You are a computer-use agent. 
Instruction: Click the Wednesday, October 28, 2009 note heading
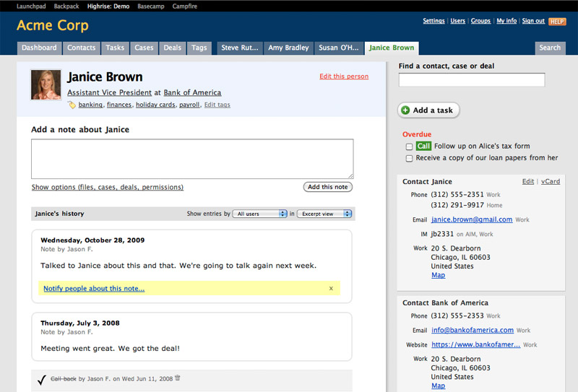pos(92,240)
